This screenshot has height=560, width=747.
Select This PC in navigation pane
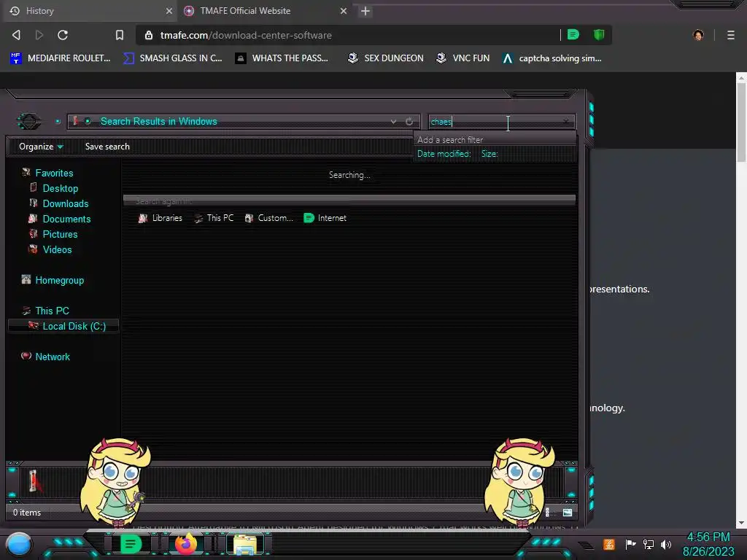[x=52, y=311]
